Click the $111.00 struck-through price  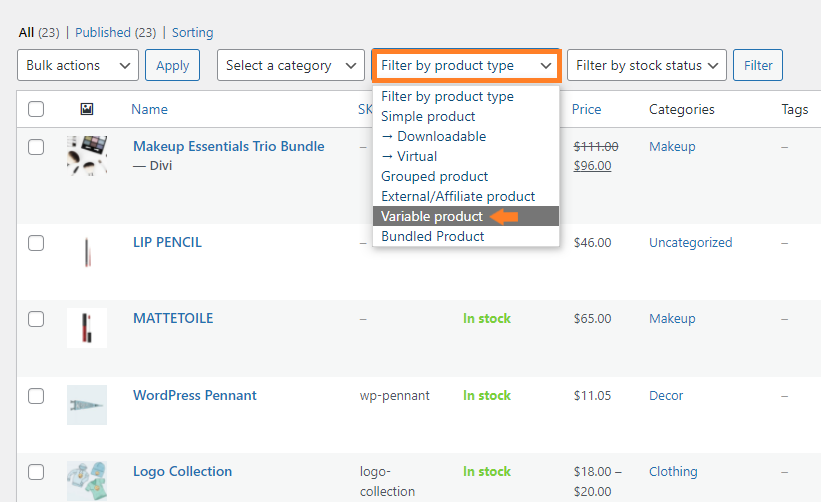click(x=596, y=147)
